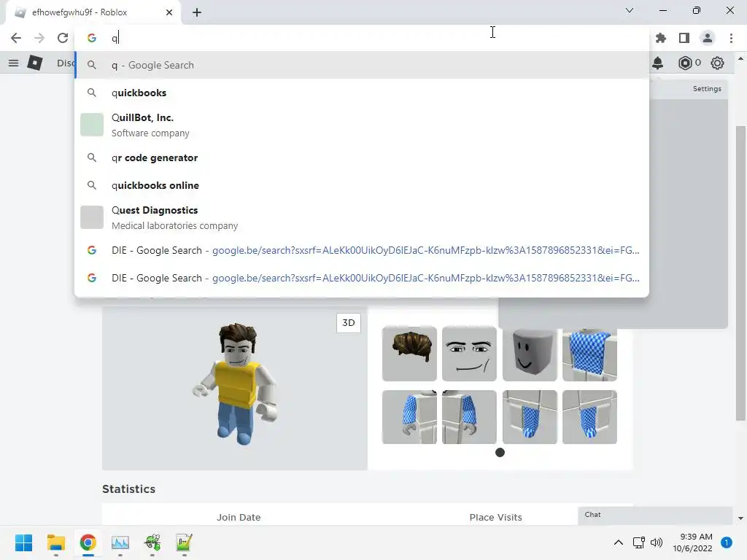Click the network display tray icon
The width and height of the screenshot is (747, 560).
tap(639, 542)
